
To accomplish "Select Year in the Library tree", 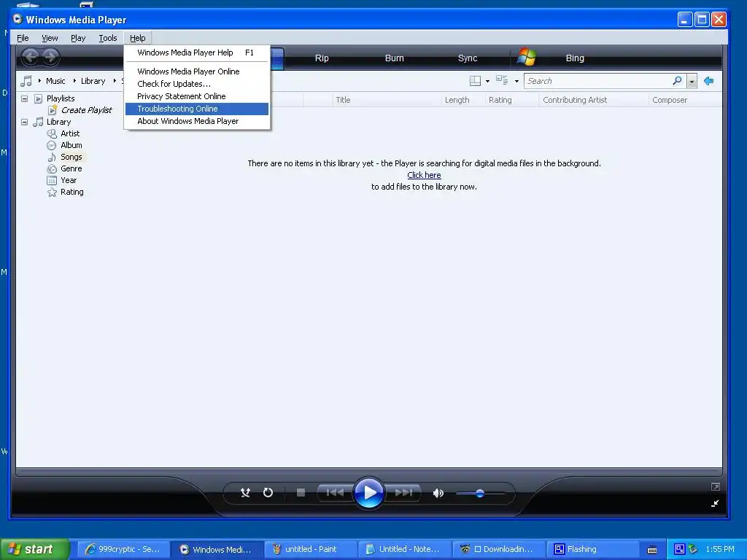I will 69,181.
